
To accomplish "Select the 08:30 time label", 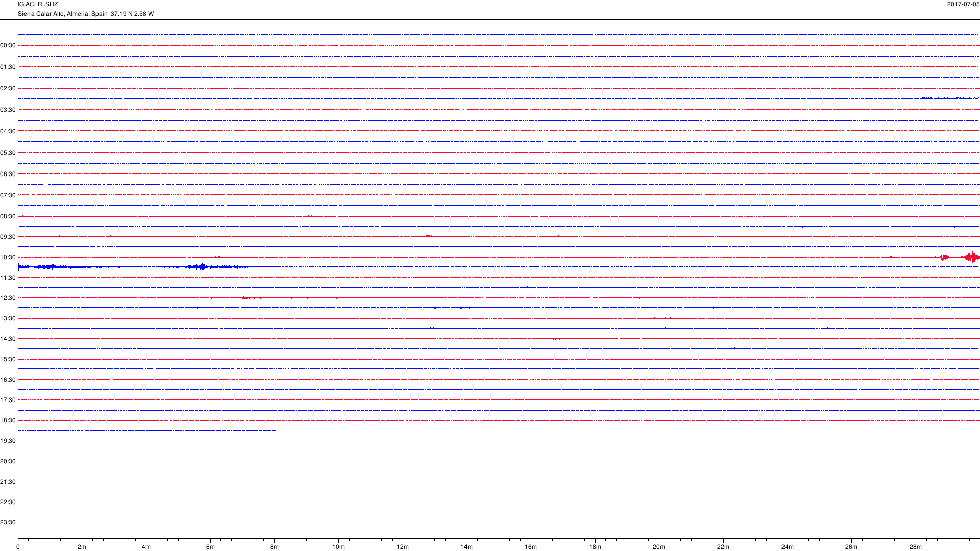I will coord(8,216).
